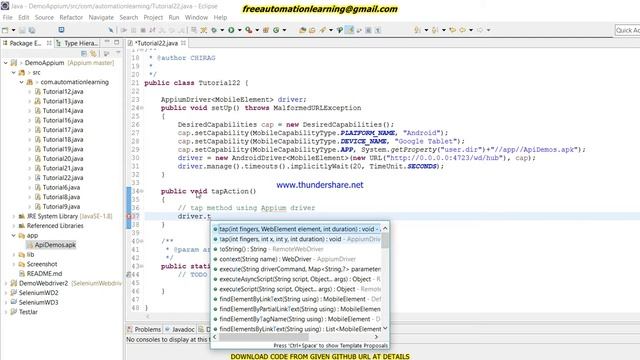Switch to the Package Explorer tab
Image resolution: width=640 pixels, height=360 pixels.
pyautogui.click(x=24, y=43)
